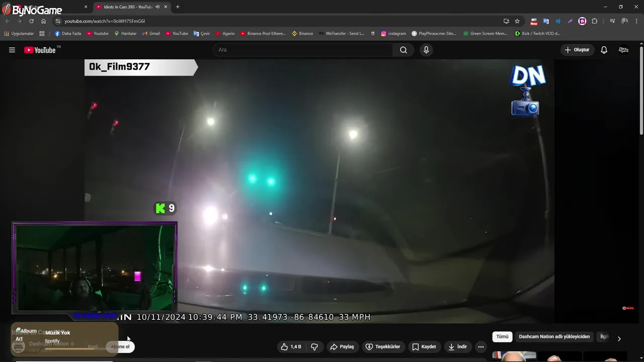Image resolution: width=644 pixels, height=362 pixels.
Task: Select the Tümü filter chip
Action: (502, 336)
